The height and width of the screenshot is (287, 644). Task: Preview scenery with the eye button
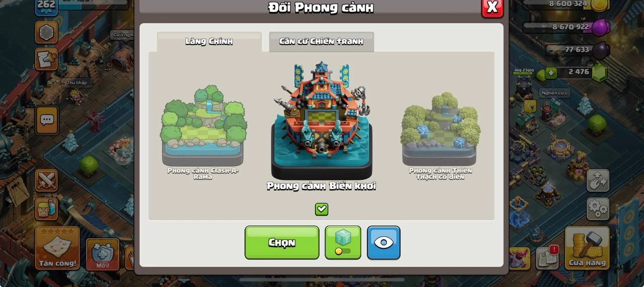383,243
